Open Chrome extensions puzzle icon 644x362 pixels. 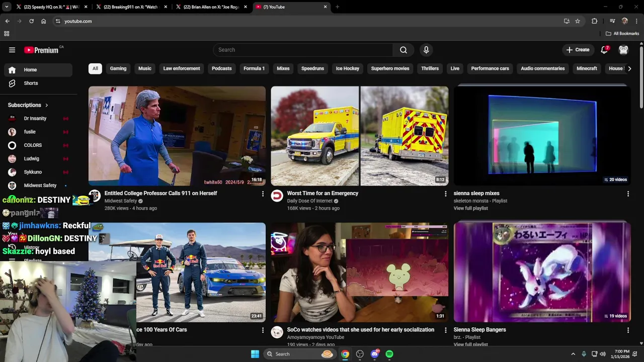pos(594,21)
